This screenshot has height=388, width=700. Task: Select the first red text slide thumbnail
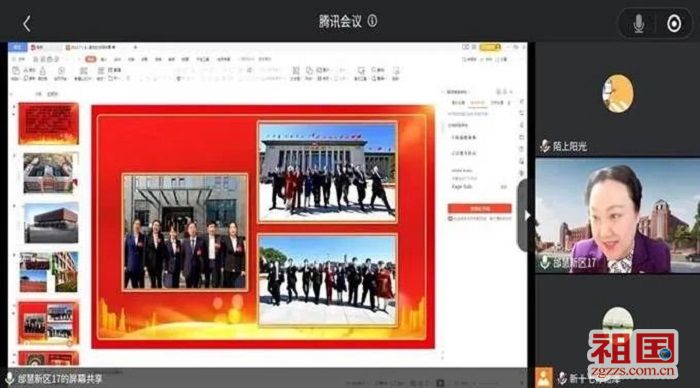click(48, 124)
